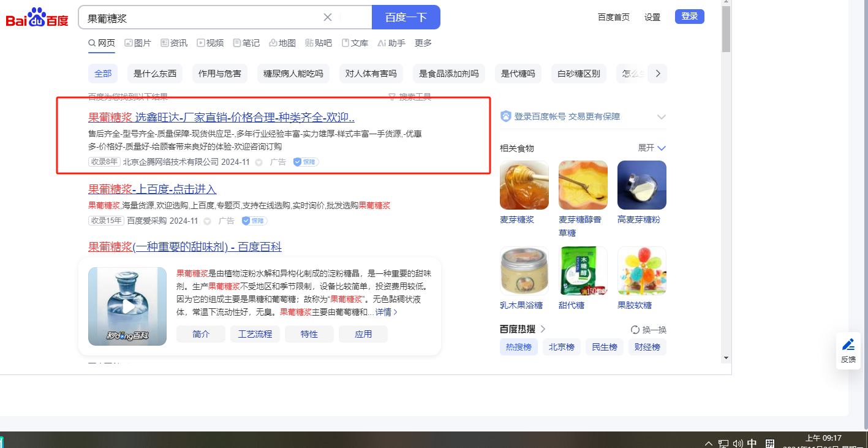Switch to the 笔记 tab
868x448 pixels.
246,43
